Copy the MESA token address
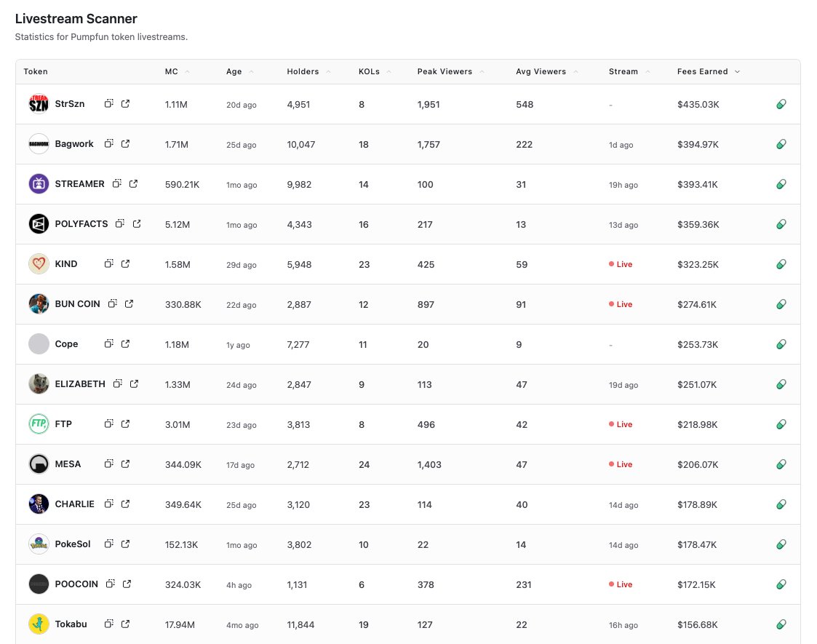 [108, 464]
